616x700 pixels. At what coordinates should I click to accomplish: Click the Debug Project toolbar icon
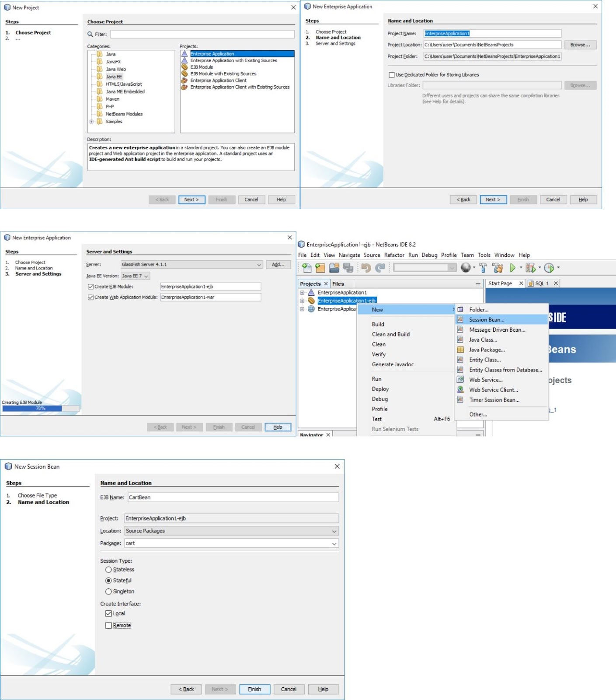531,268
